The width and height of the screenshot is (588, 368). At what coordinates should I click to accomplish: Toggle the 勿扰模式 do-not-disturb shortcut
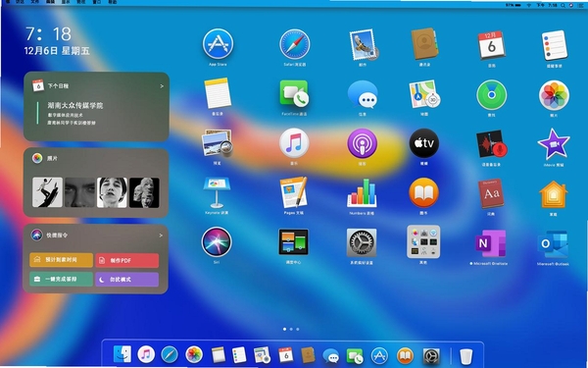(126, 280)
